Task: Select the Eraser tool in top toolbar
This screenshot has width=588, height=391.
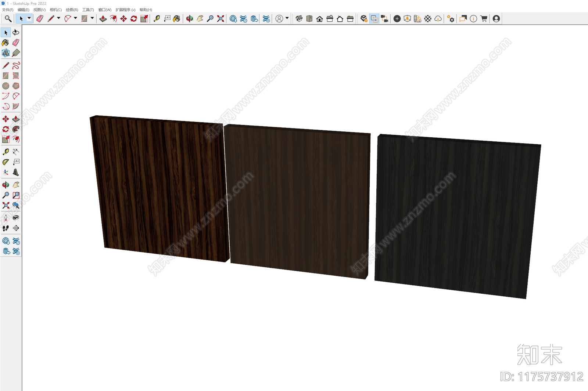Action: 40,18
